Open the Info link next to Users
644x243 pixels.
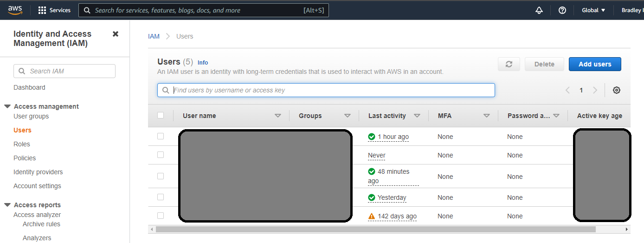pyautogui.click(x=203, y=62)
